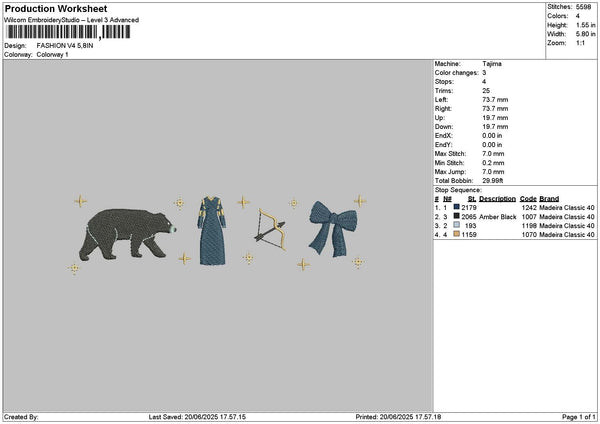600x424 pixels.
Task: Click the 'Color changes:' label
Action: tap(457, 73)
